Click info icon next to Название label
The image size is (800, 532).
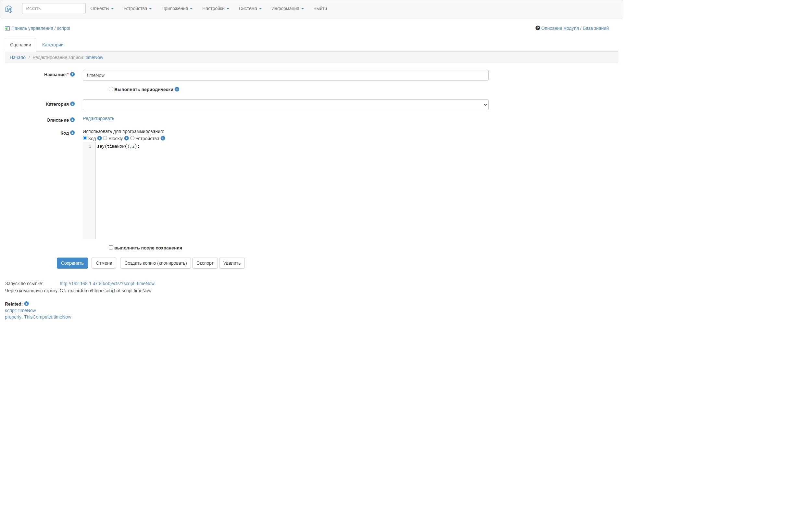point(72,74)
